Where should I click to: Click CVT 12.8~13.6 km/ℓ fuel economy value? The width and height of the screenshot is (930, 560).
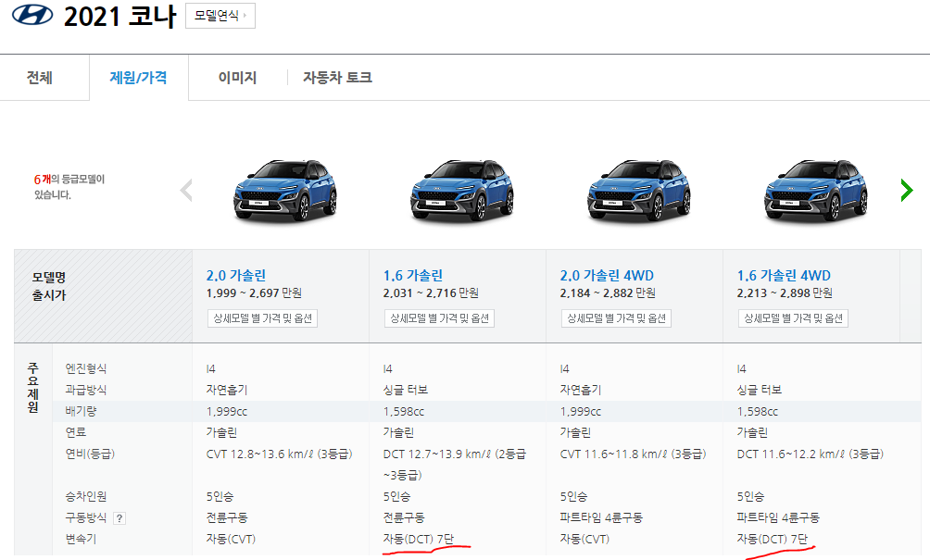coord(280,454)
